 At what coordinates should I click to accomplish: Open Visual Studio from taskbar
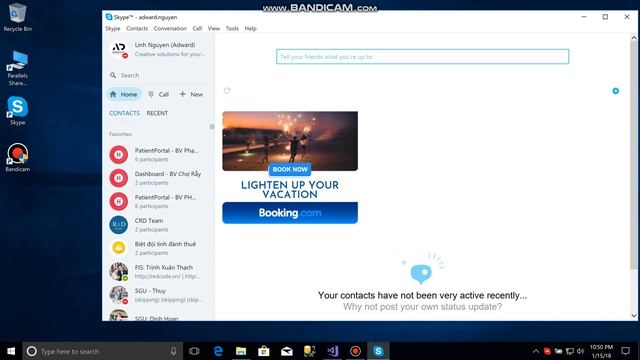coord(332,351)
